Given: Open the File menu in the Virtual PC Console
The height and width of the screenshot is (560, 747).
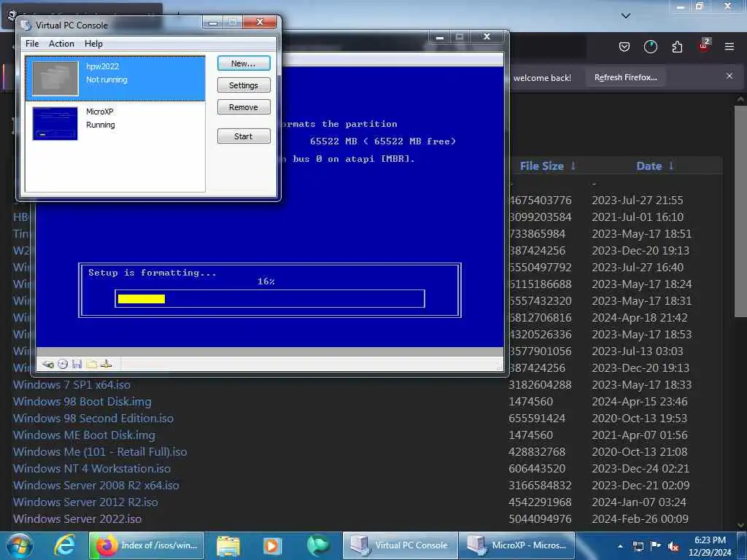Looking at the screenshot, I should (32, 43).
